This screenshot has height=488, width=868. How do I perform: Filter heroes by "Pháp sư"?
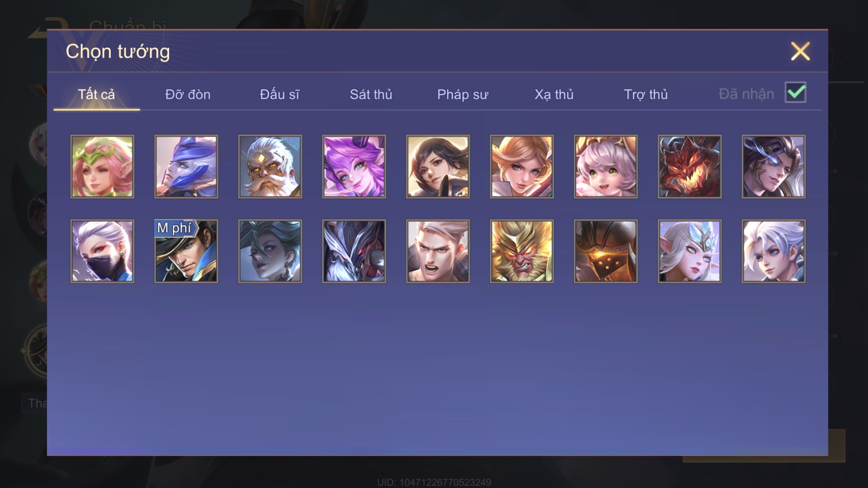(x=463, y=95)
